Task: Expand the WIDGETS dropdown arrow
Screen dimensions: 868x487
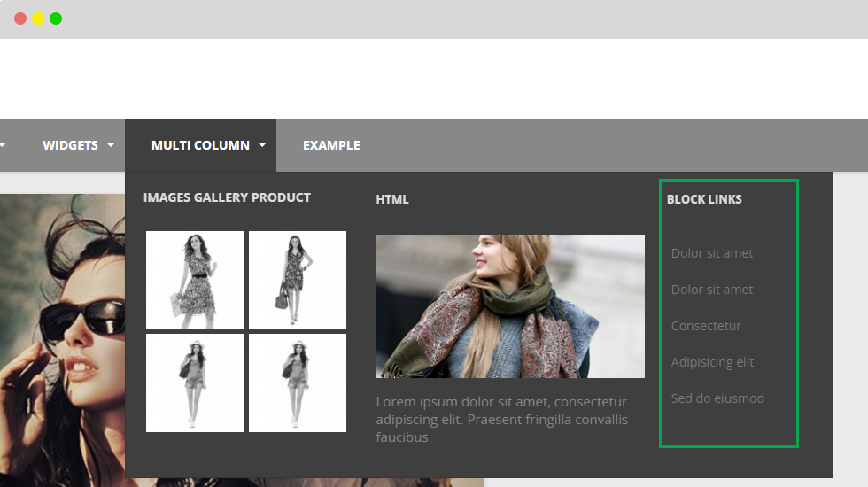Action: [111, 145]
